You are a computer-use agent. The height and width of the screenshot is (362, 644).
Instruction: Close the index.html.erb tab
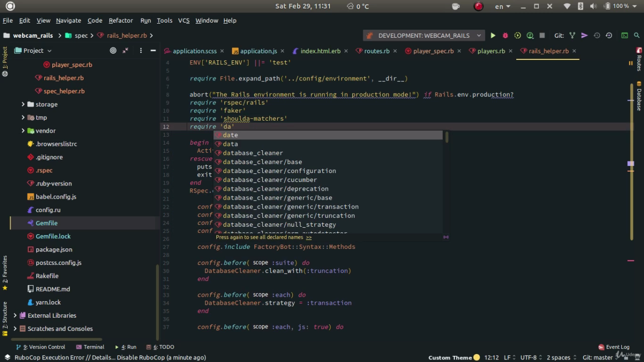346,51
